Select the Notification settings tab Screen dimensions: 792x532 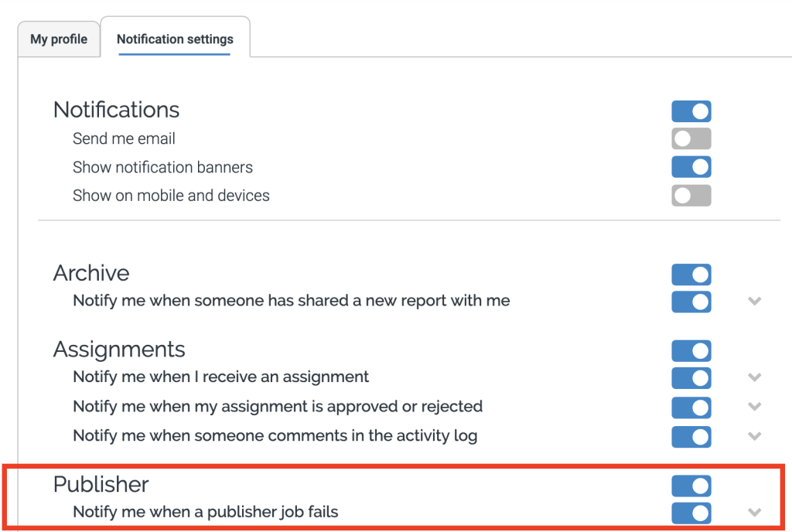point(175,39)
